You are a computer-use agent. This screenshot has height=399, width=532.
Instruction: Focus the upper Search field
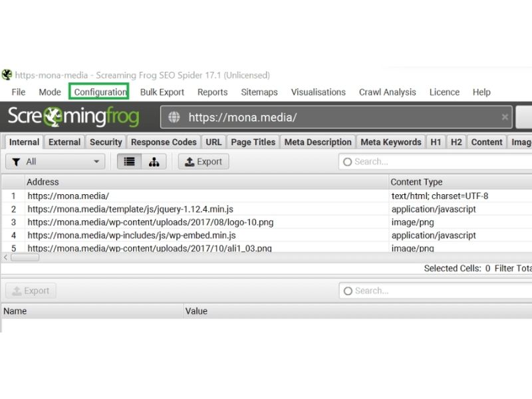coord(436,162)
